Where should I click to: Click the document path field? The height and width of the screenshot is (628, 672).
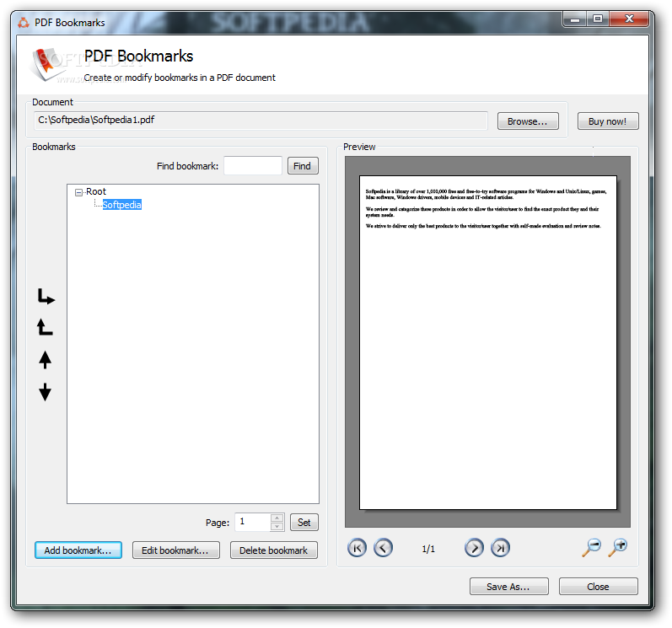(261, 121)
